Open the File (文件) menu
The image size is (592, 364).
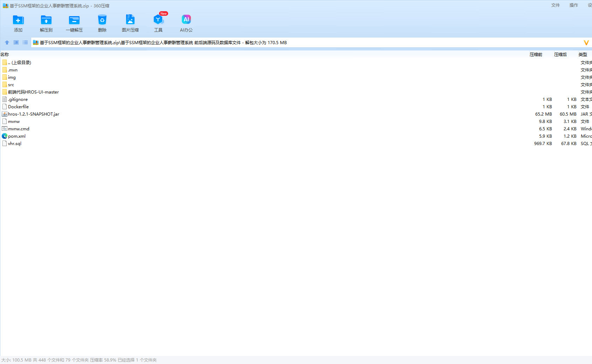coord(556,5)
